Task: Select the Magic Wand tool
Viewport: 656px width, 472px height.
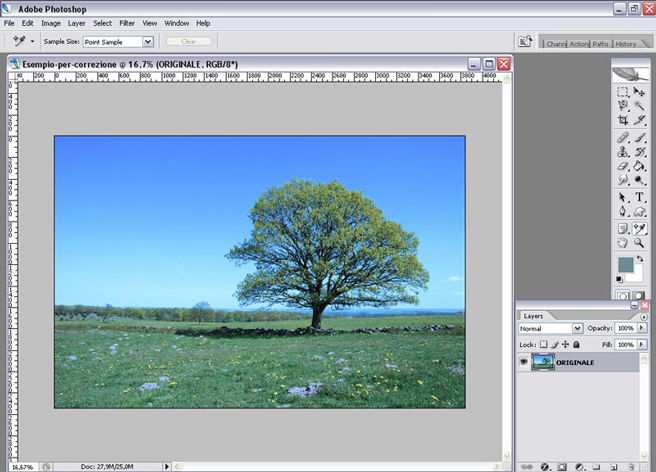Action: (640, 106)
